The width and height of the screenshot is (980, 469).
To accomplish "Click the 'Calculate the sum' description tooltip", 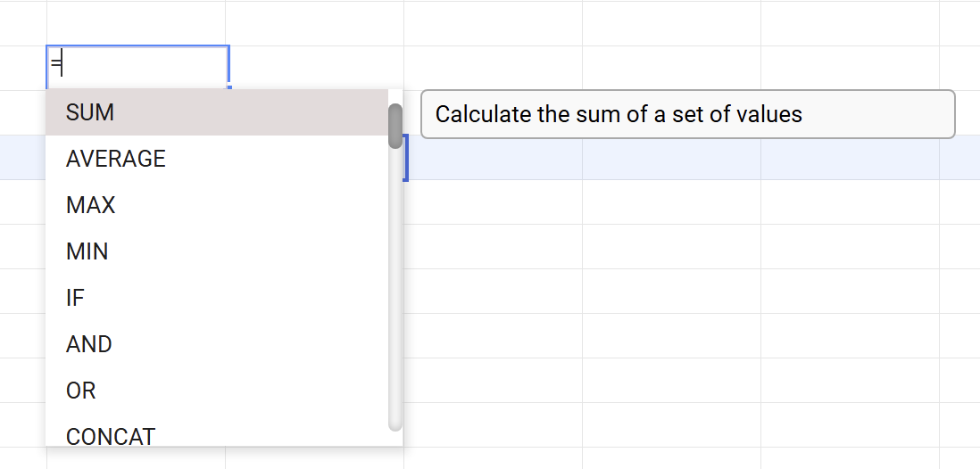I will point(687,114).
